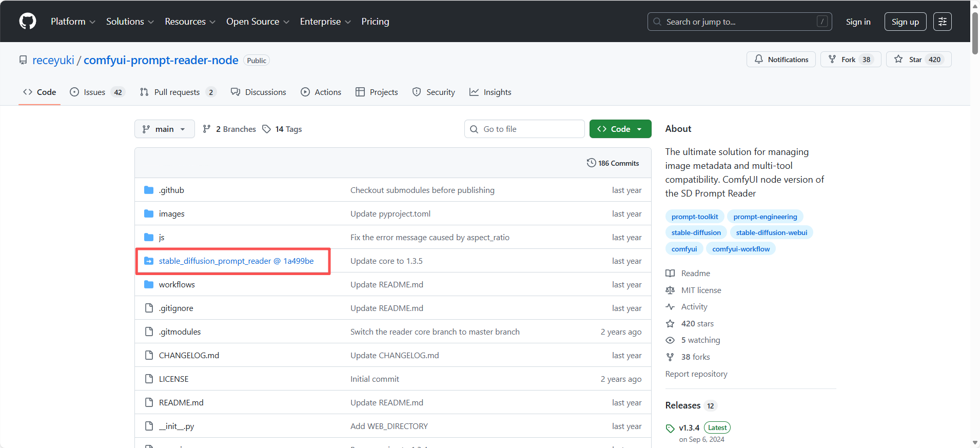Viewport: 980px width, 448px height.
Task: Click the file icon next to __init__.py
Action: [149, 426]
